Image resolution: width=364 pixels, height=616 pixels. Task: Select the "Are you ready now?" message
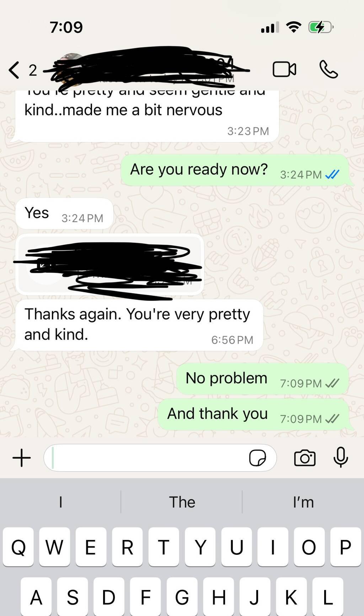235,170
